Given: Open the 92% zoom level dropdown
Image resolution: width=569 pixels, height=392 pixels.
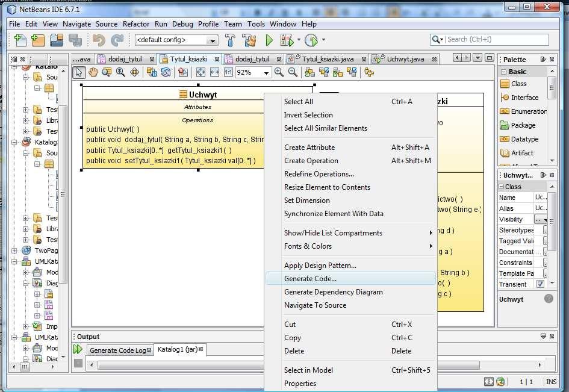Looking at the screenshot, I should 266,73.
